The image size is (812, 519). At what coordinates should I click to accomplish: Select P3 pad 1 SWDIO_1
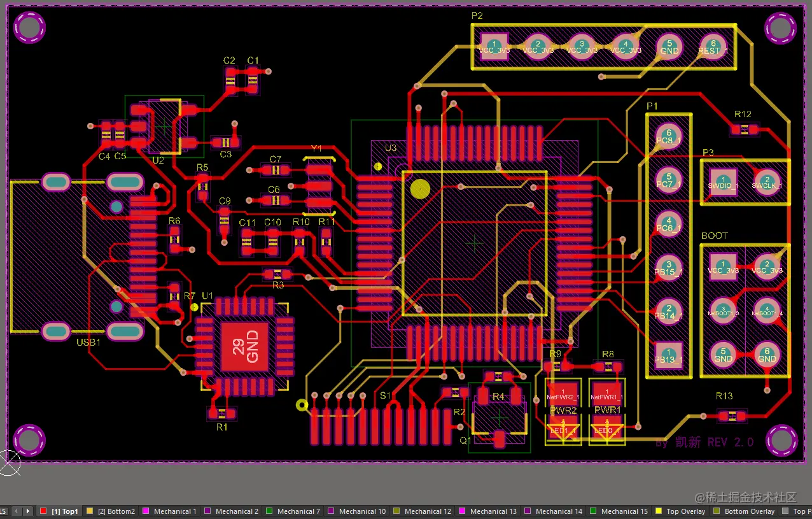pos(723,181)
